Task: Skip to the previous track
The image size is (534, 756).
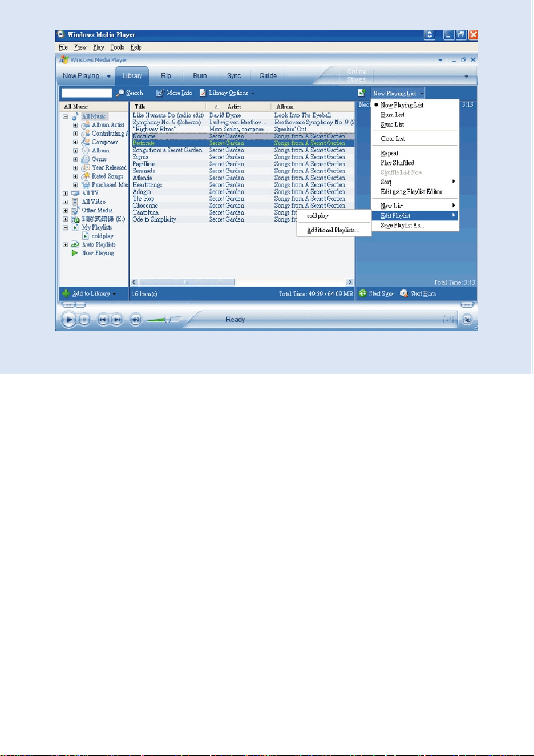Action: click(103, 320)
